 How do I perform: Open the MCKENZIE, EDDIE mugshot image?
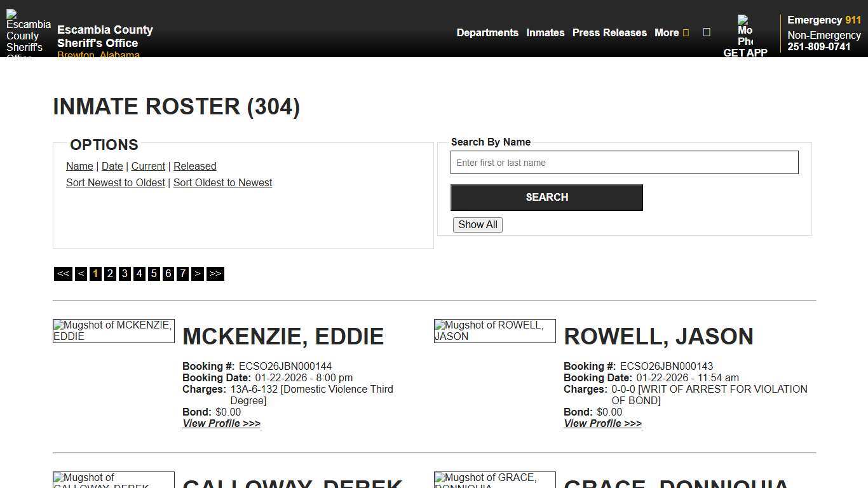[113, 330]
